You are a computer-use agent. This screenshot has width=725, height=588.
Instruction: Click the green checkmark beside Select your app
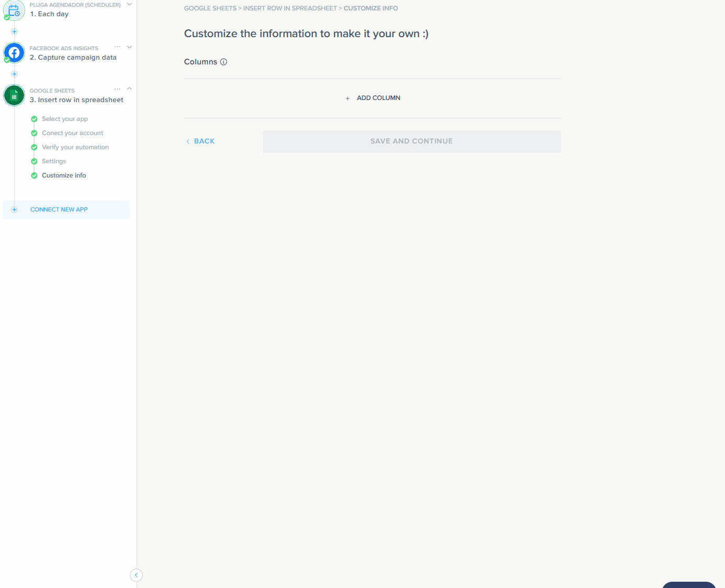pos(34,119)
